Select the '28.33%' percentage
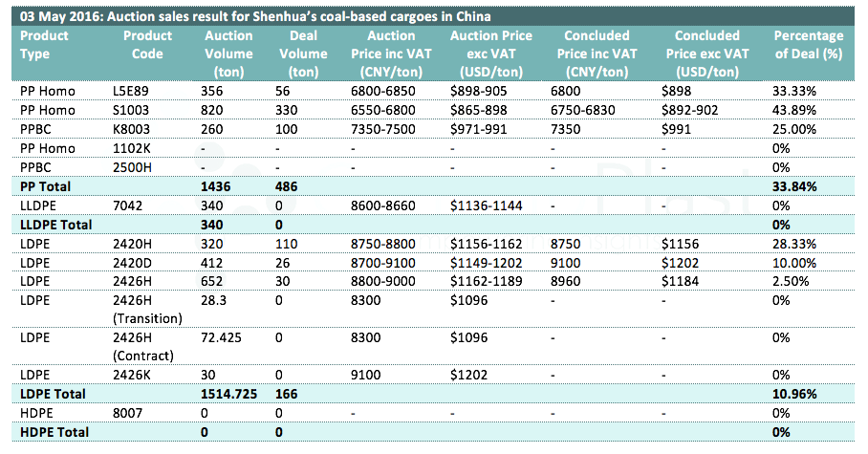The height and width of the screenshot is (454, 868). click(794, 244)
